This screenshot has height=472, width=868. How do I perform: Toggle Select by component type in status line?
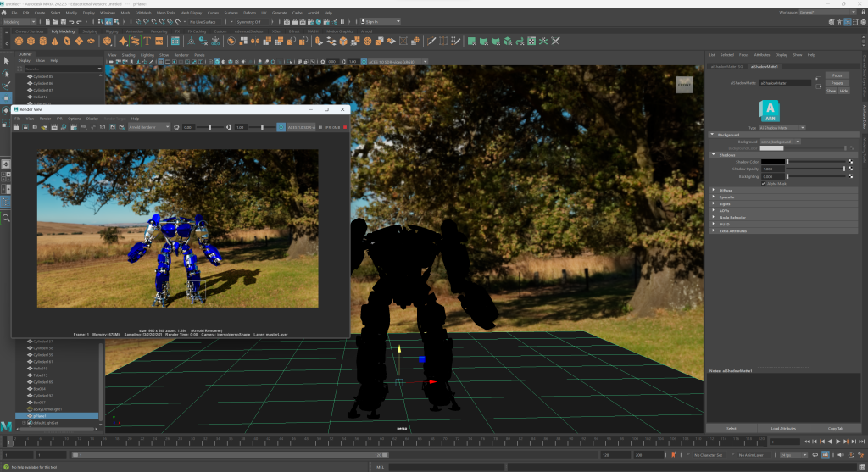click(117, 21)
